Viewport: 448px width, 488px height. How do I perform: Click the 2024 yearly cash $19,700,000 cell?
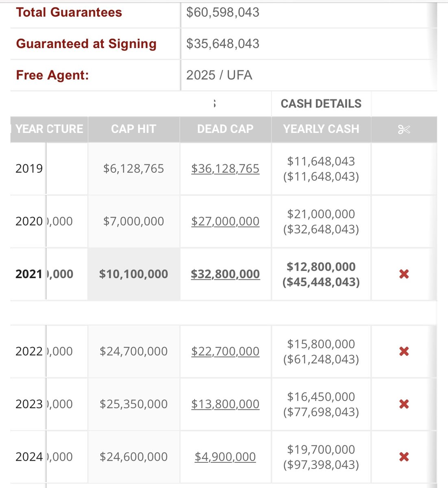[321, 450]
